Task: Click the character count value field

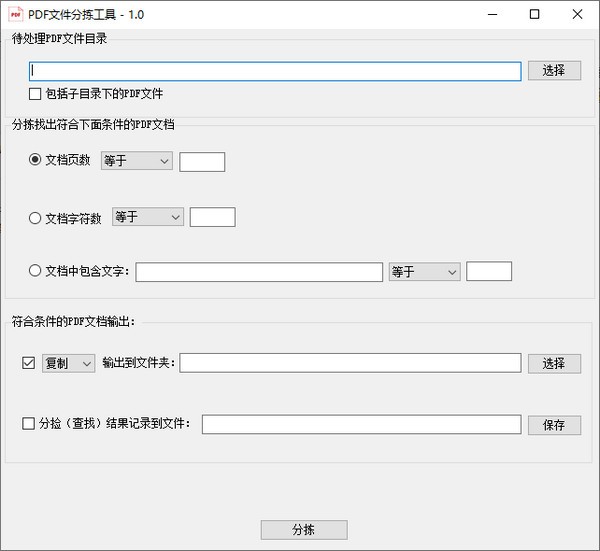Action: 212,217
